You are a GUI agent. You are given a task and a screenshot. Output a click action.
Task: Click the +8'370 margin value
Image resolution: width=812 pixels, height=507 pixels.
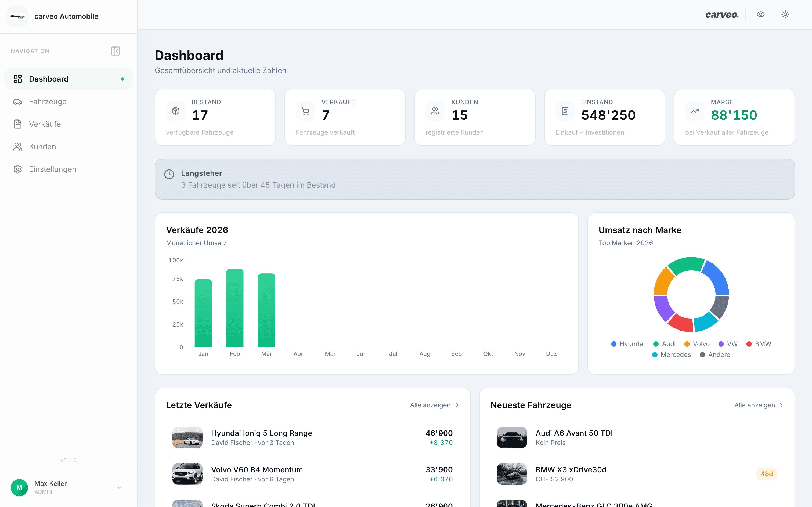point(441,443)
